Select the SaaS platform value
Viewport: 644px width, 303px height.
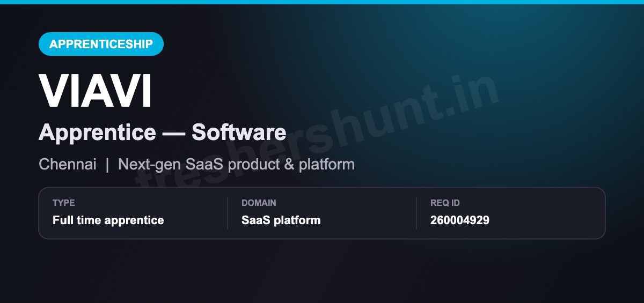click(x=281, y=220)
